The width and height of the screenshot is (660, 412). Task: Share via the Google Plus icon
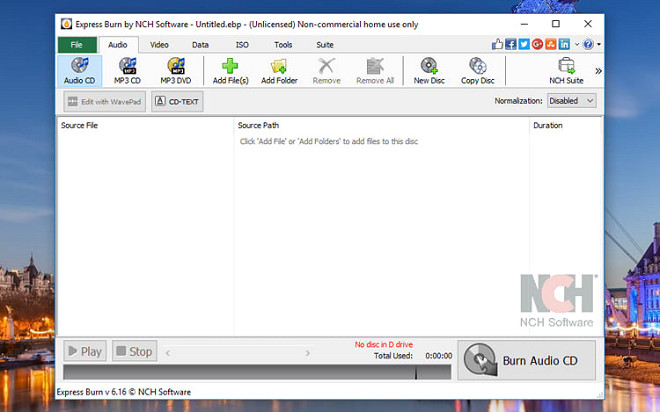pyautogui.click(x=537, y=44)
